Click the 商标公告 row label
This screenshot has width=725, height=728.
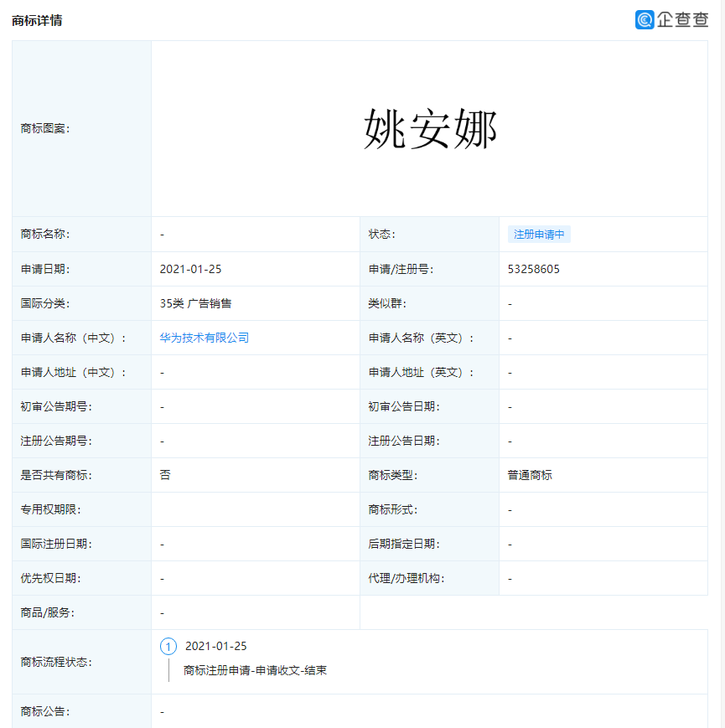pos(39,710)
